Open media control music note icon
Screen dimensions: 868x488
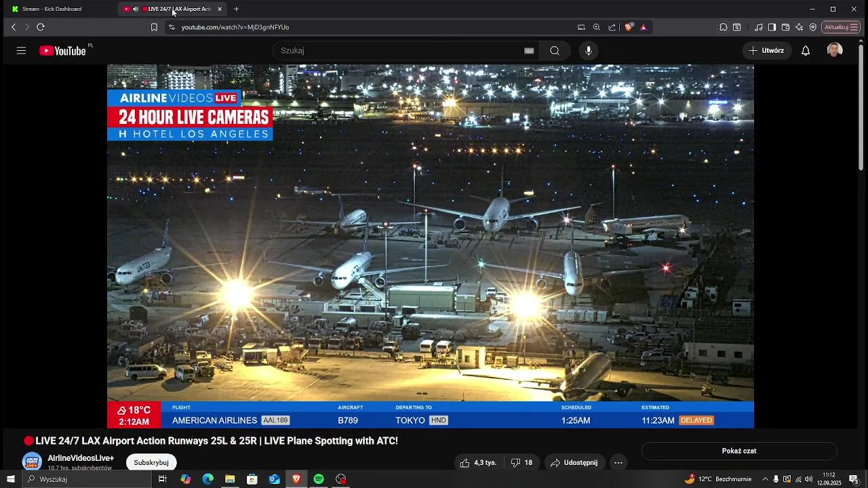[759, 27]
